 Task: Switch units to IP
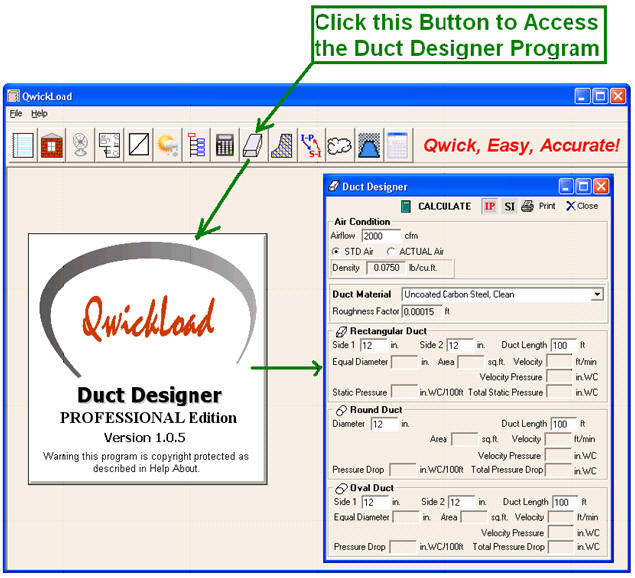[489, 206]
